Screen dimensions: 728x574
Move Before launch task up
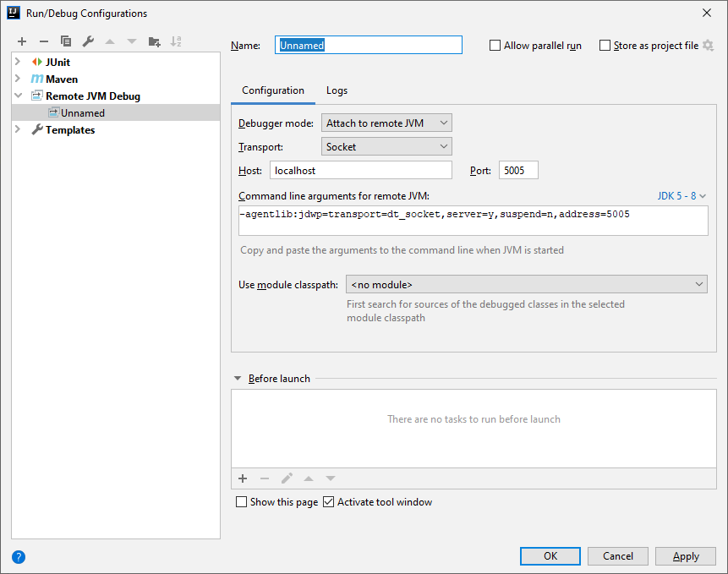pos(309,478)
